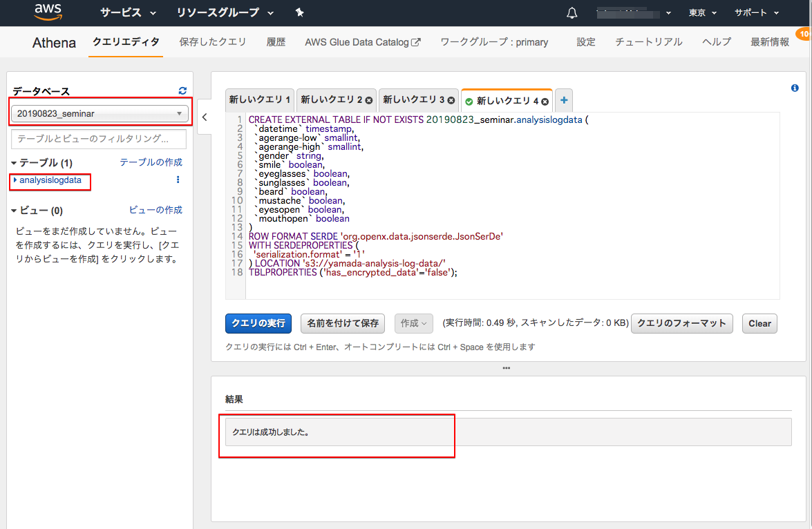812x529 pixels.
Task: Click the テーブルの作成 link
Action: point(151,162)
